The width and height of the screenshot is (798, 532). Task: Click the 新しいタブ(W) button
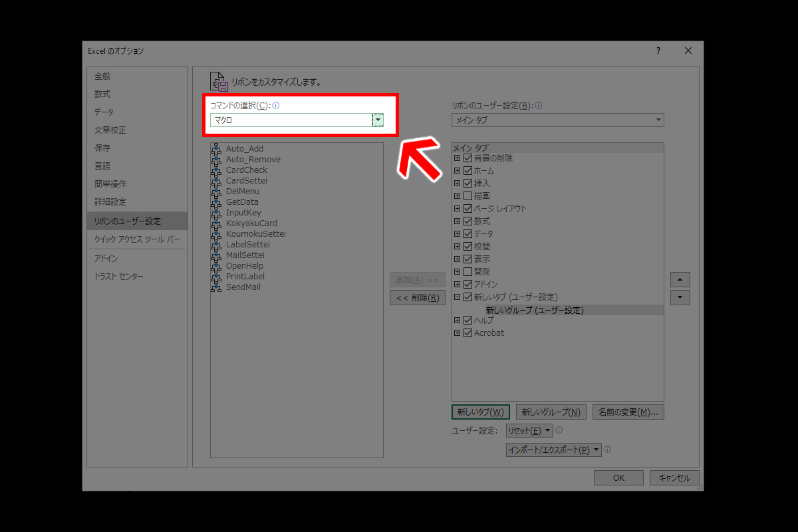481,412
